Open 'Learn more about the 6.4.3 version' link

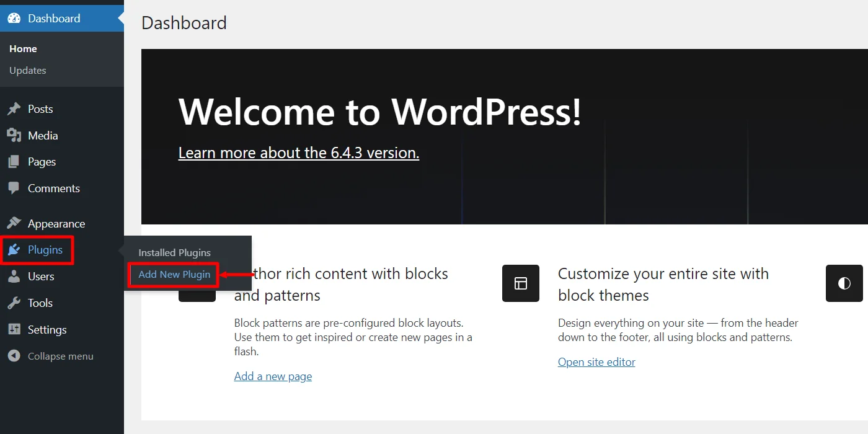(299, 153)
